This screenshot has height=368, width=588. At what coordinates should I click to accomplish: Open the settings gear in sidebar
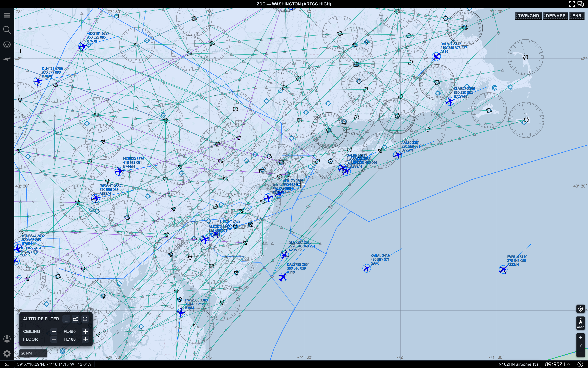7,353
